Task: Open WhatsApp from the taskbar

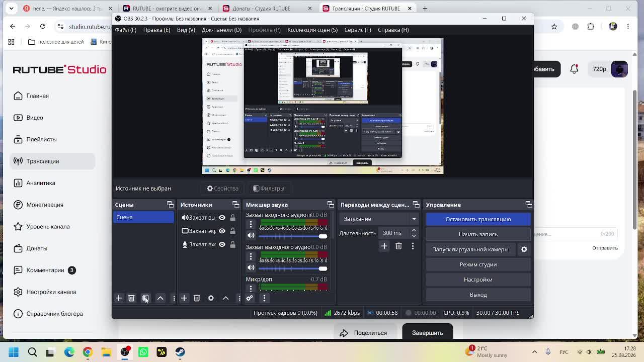Action: (x=143, y=352)
